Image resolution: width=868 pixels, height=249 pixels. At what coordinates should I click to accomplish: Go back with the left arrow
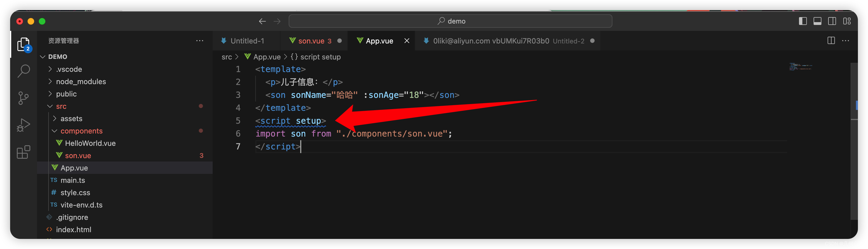coord(262,21)
